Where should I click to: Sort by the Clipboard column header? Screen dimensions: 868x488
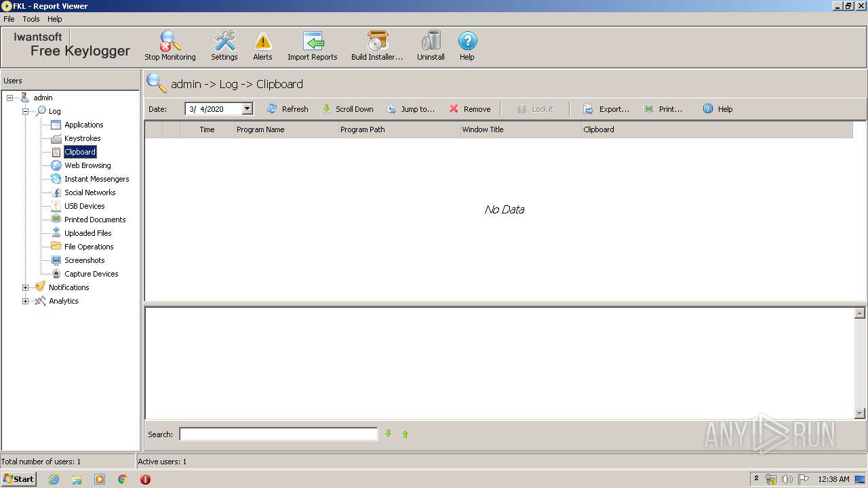click(x=717, y=129)
